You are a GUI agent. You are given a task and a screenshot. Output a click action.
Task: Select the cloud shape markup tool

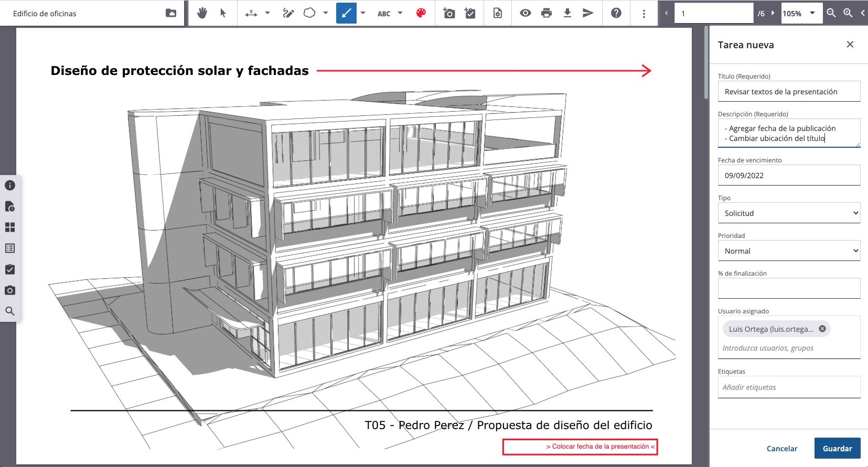(310, 13)
